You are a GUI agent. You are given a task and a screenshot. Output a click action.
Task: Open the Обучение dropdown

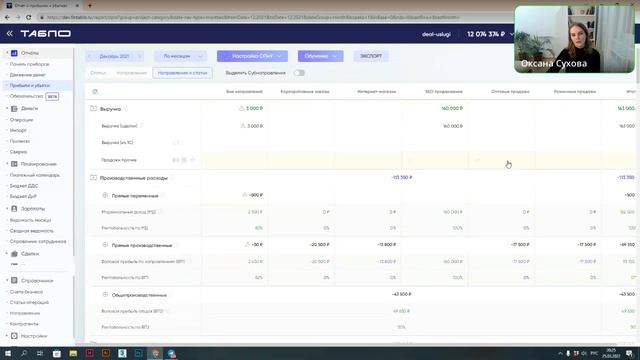click(x=320, y=56)
